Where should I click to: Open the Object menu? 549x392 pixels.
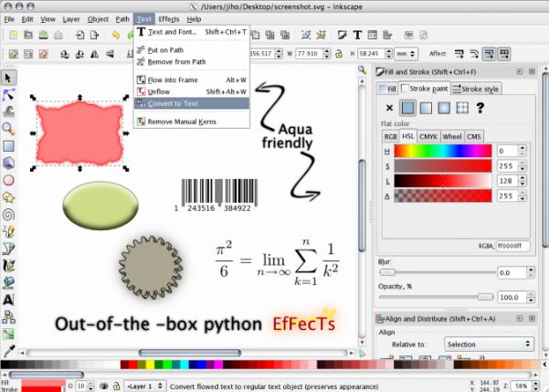click(98, 19)
